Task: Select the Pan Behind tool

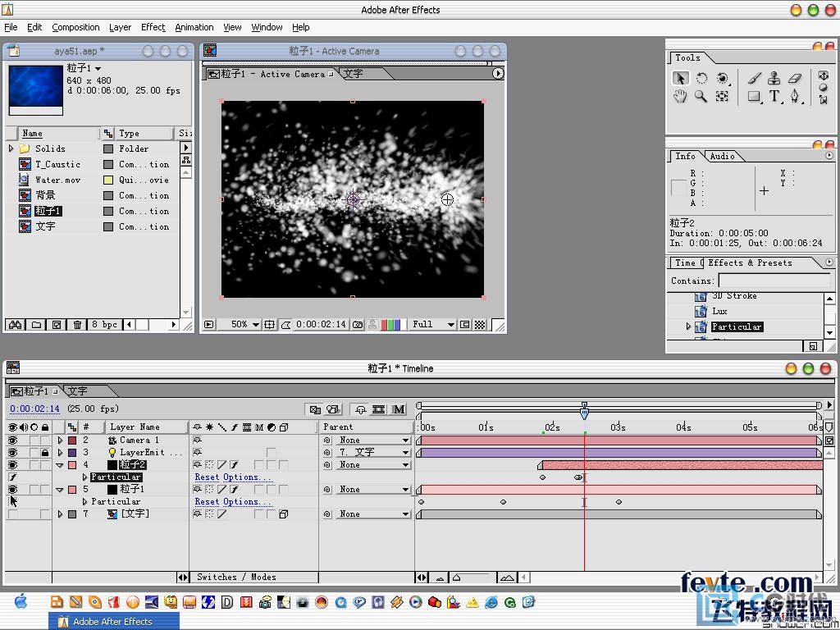Action: (x=722, y=97)
